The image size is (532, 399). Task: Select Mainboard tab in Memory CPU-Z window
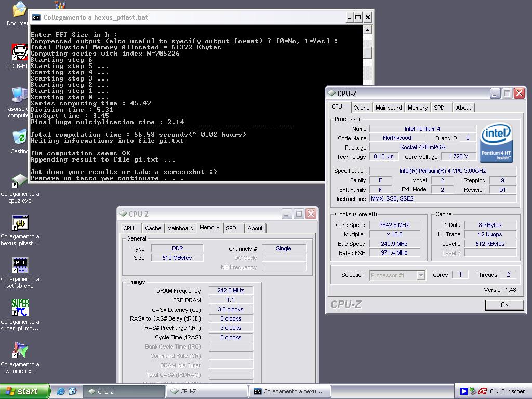tap(180, 228)
